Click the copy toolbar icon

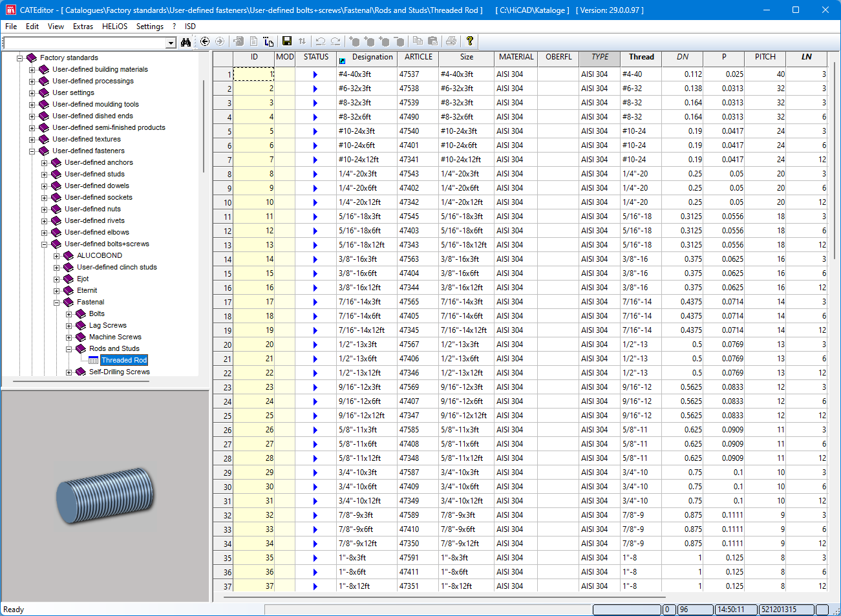coord(418,41)
